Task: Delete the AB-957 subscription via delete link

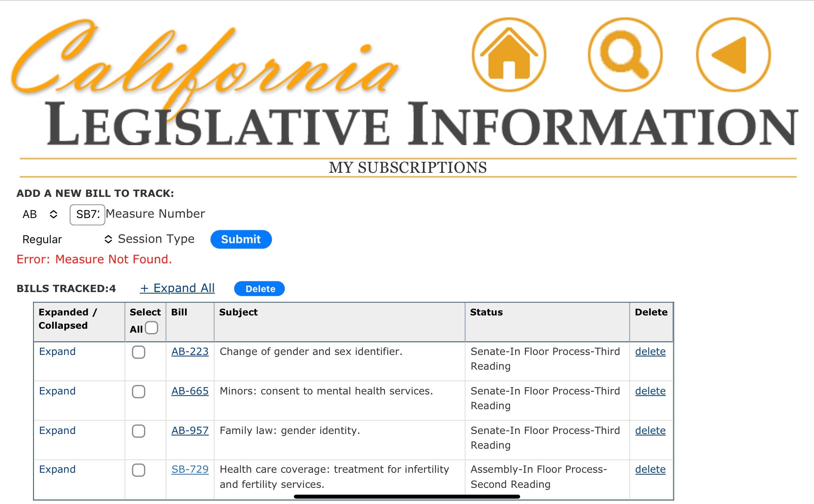Action: coord(650,430)
